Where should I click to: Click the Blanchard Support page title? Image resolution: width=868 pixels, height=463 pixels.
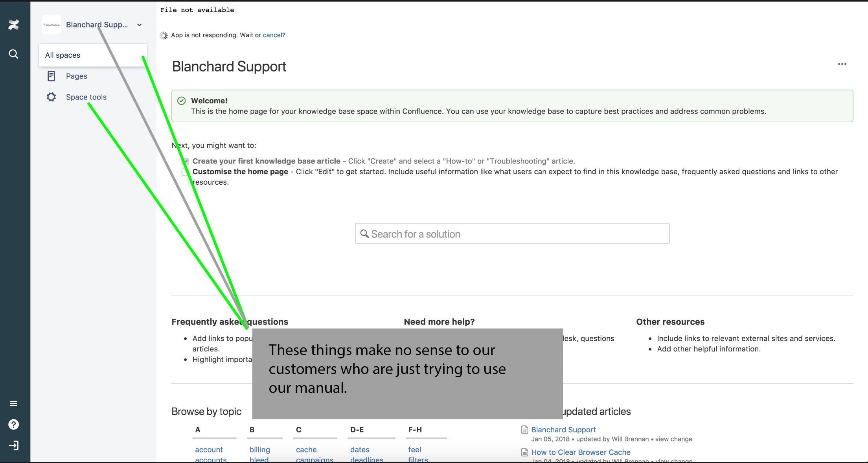point(229,66)
